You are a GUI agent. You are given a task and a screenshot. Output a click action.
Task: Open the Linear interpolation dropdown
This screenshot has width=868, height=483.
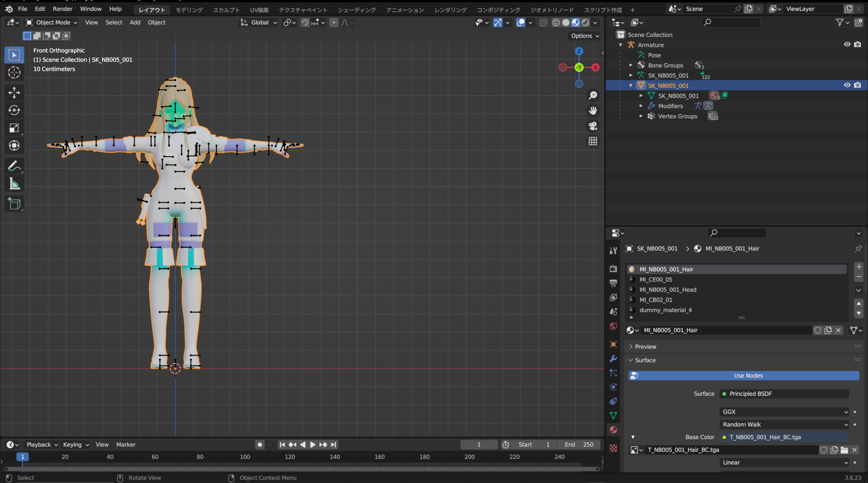click(x=784, y=463)
